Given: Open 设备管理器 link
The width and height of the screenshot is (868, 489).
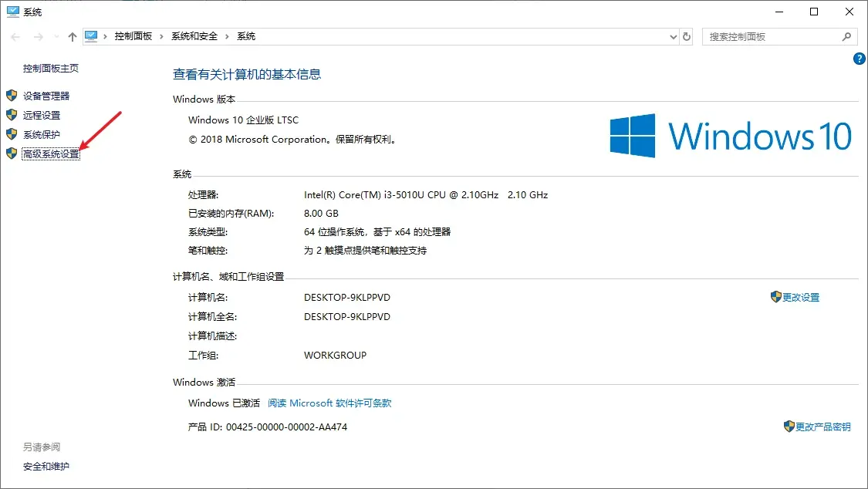Looking at the screenshot, I should click(x=46, y=96).
